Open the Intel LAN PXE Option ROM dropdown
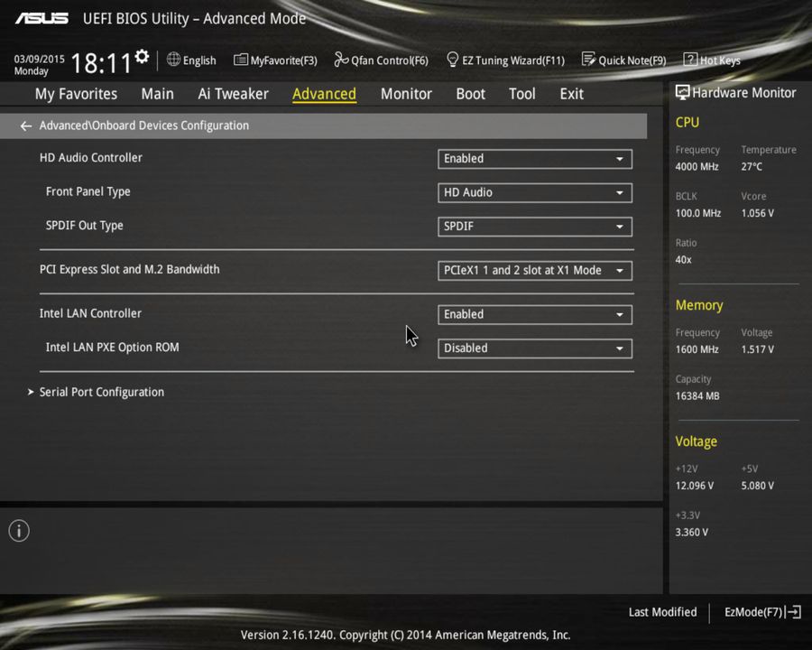This screenshot has width=812, height=650. point(534,348)
